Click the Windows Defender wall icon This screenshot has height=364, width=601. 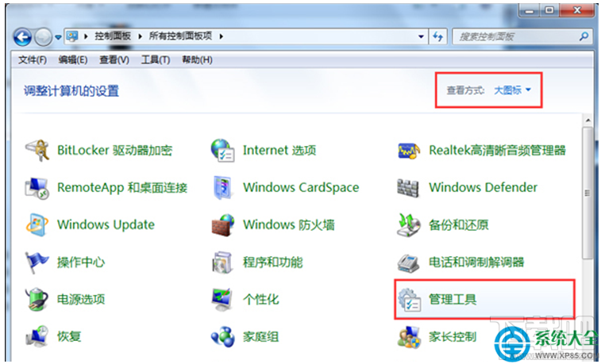coord(408,187)
